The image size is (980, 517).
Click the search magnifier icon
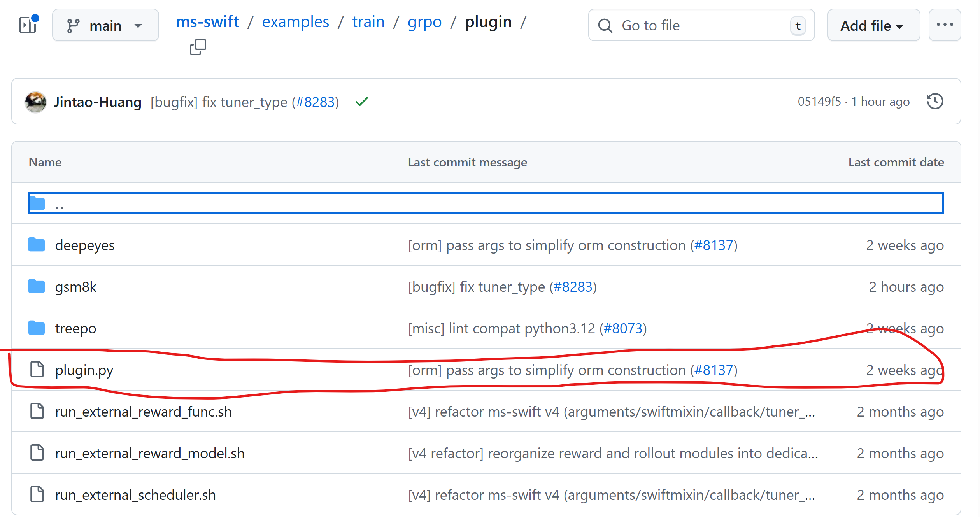coord(605,26)
